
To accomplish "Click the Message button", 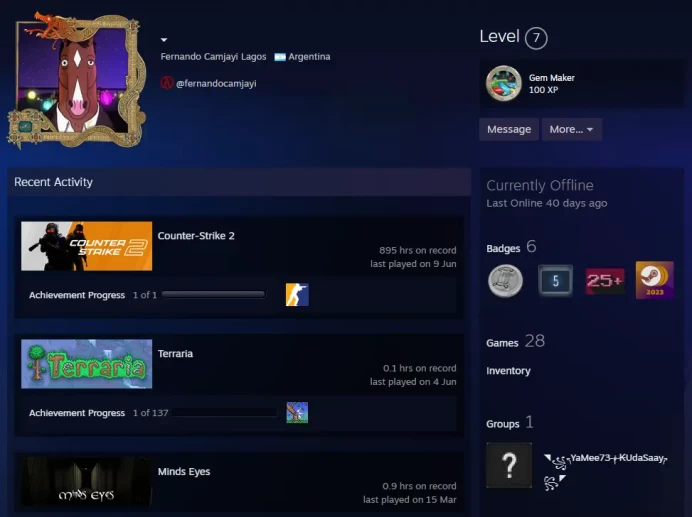I will (509, 129).
